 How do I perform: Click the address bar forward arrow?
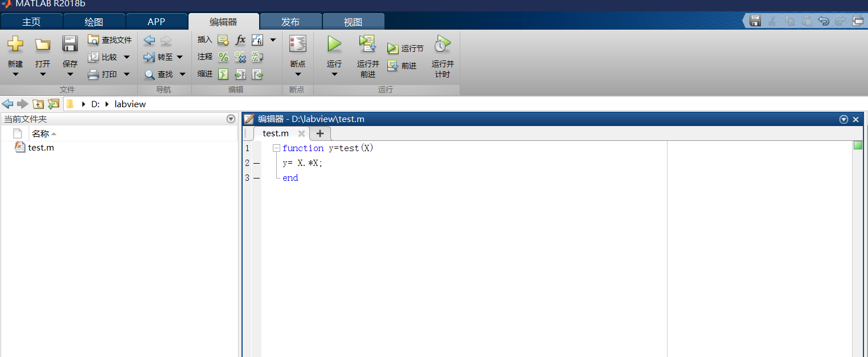22,104
